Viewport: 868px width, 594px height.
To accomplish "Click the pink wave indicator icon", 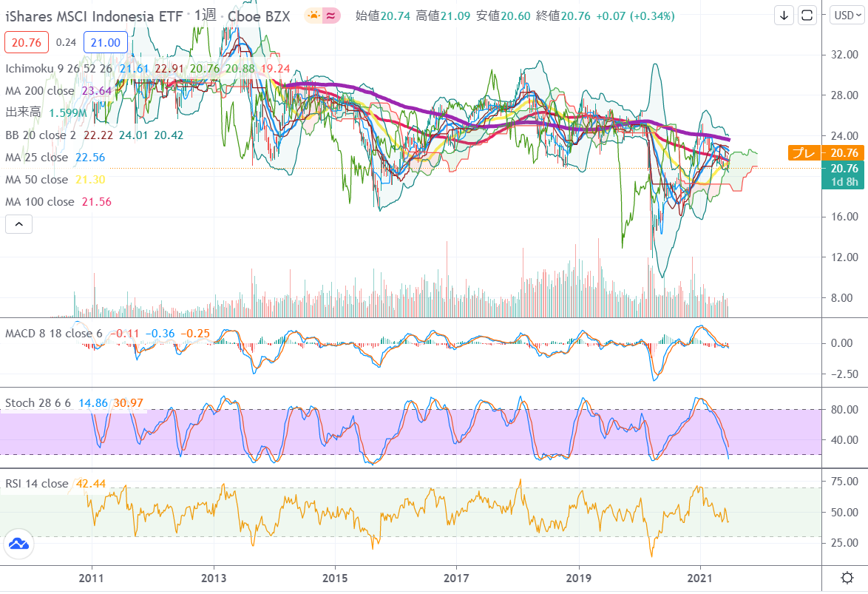I will tap(331, 16).
